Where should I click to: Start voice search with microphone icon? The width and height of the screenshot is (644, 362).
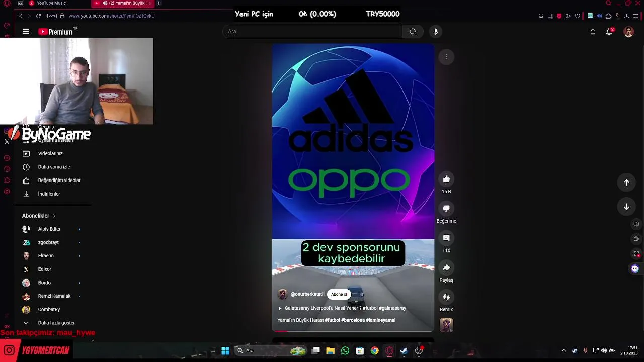coord(436,31)
